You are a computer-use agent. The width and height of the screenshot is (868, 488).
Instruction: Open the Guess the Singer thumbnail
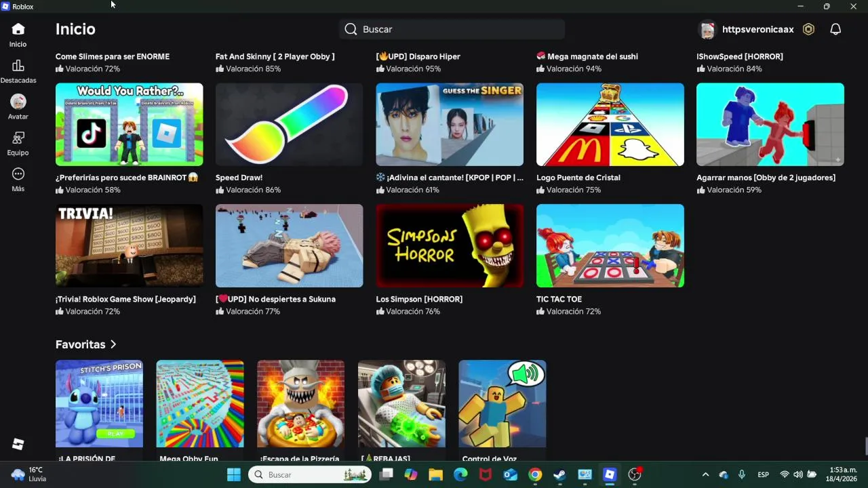coord(450,125)
